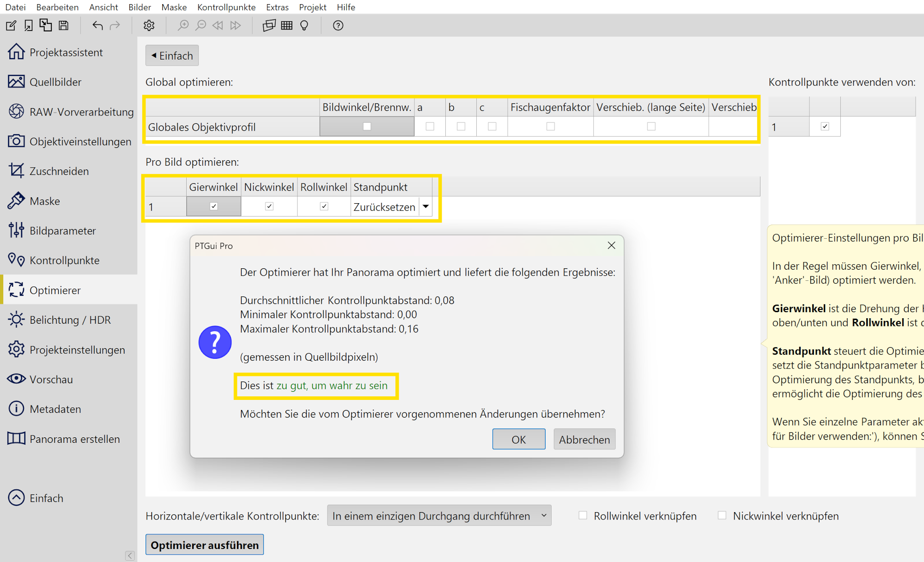Select Belichtung / HDR sidebar tab
This screenshot has height=562, width=924.
(x=69, y=320)
